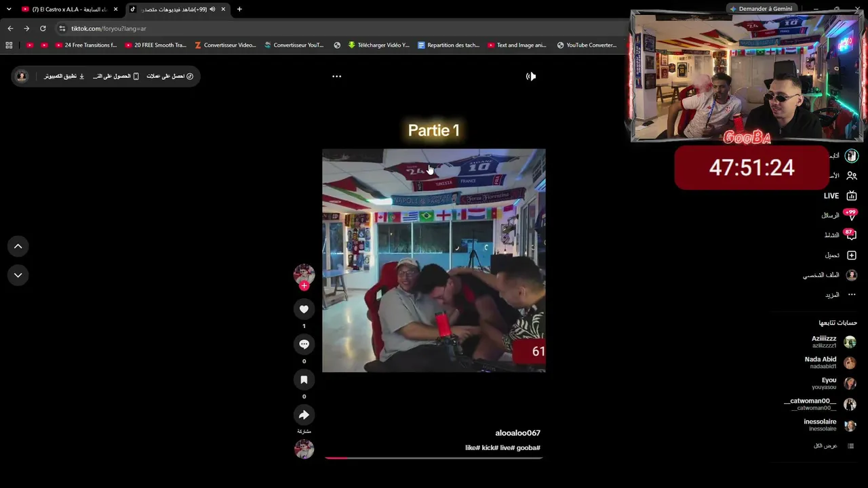Click the desktop app download button
This screenshot has width=868, height=488.
[64, 76]
